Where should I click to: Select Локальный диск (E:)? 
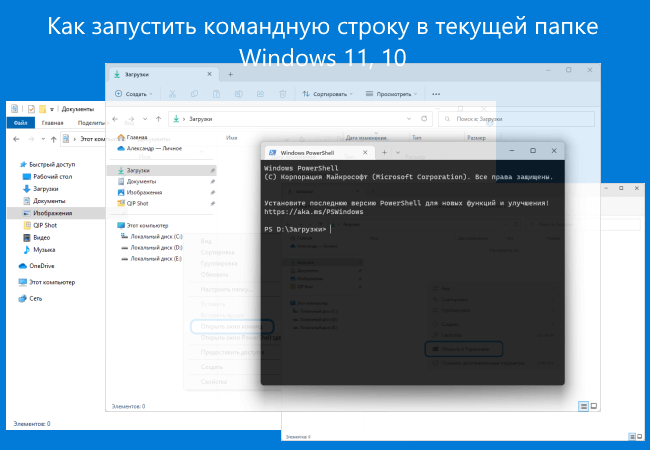point(156,259)
